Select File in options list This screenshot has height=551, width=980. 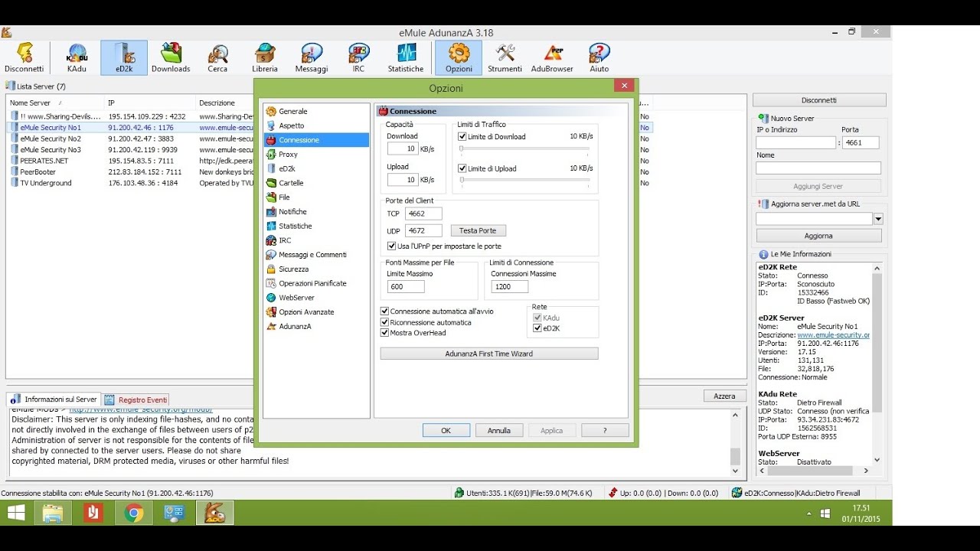(x=284, y=197)
